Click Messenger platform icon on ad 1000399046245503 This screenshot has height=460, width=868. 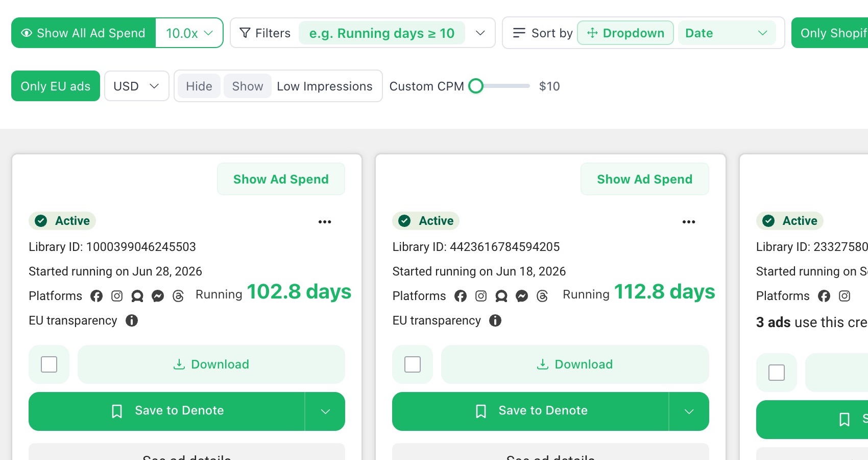click(x=158, y=296)
